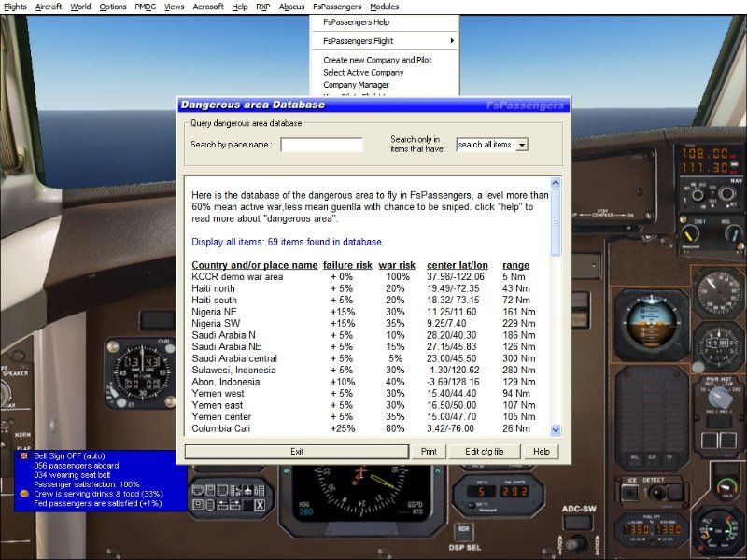The width and height of the screenshot is (747, 560).
Task: Toggle the PEC 2 square button
Action: pos(728,441)
